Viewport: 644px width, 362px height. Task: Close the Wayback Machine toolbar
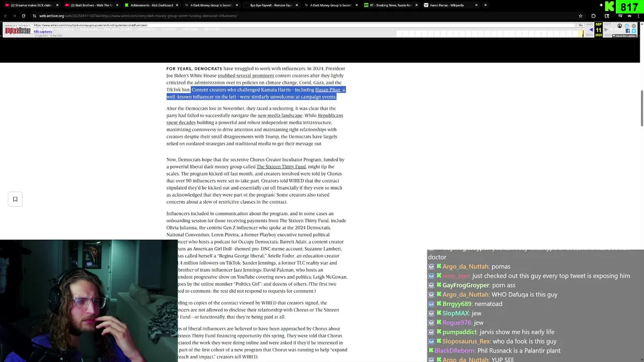click(634, 26)
